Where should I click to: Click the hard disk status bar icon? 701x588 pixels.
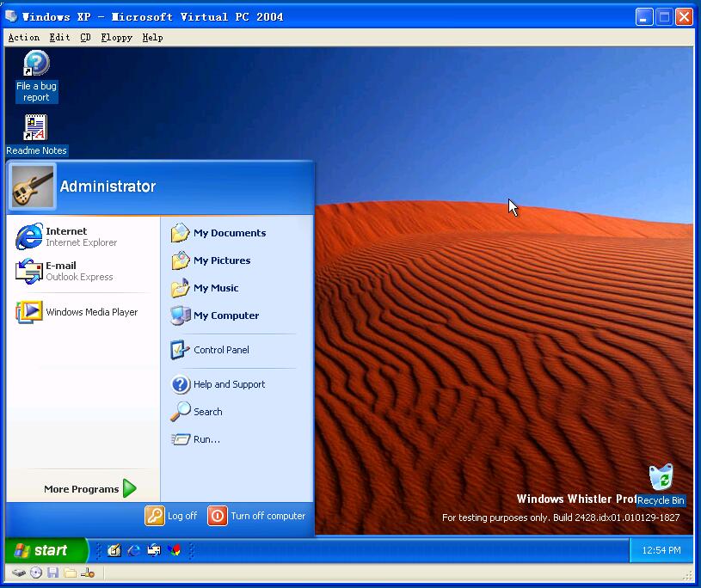pyautogui.click(x=18, y=573)
